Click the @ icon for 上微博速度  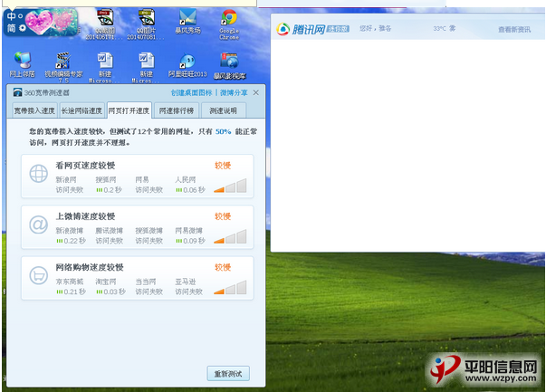tap(38, 225)
